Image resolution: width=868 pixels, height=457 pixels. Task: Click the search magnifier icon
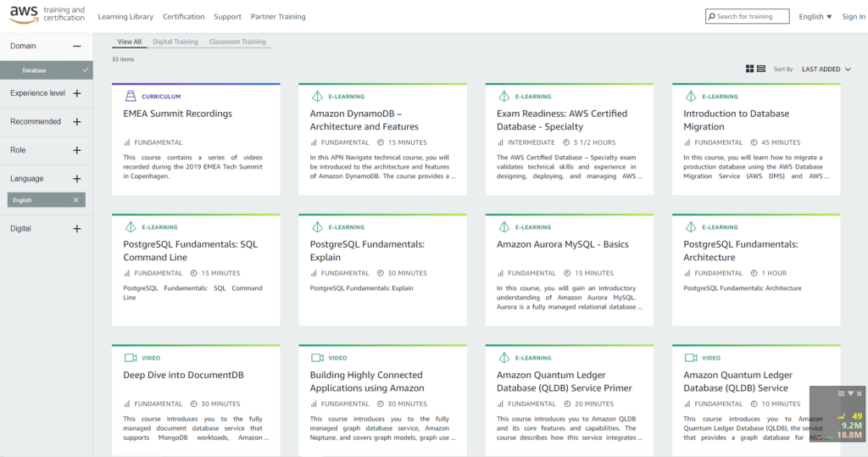pos(712,16)
